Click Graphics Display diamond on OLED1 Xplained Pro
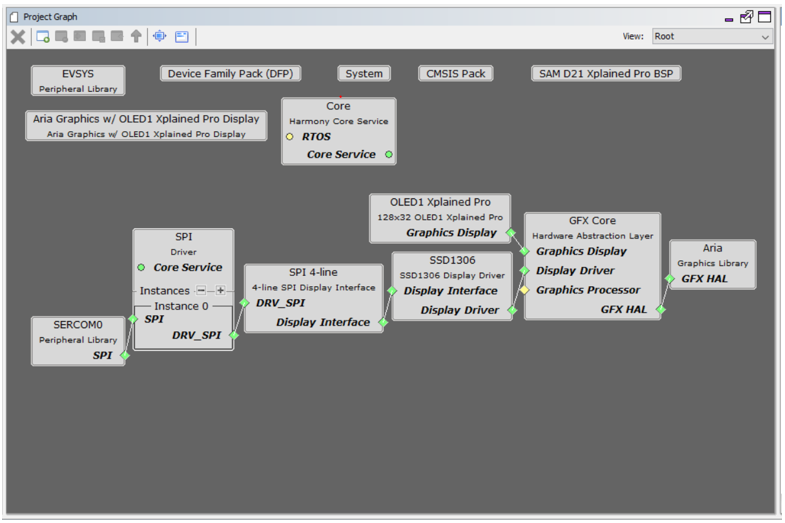Viewport: 785px width, 523px height. (511, 233)
